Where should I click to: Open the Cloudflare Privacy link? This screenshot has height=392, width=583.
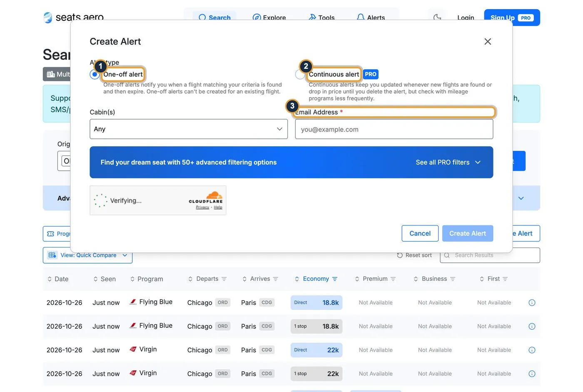point(202,207)
